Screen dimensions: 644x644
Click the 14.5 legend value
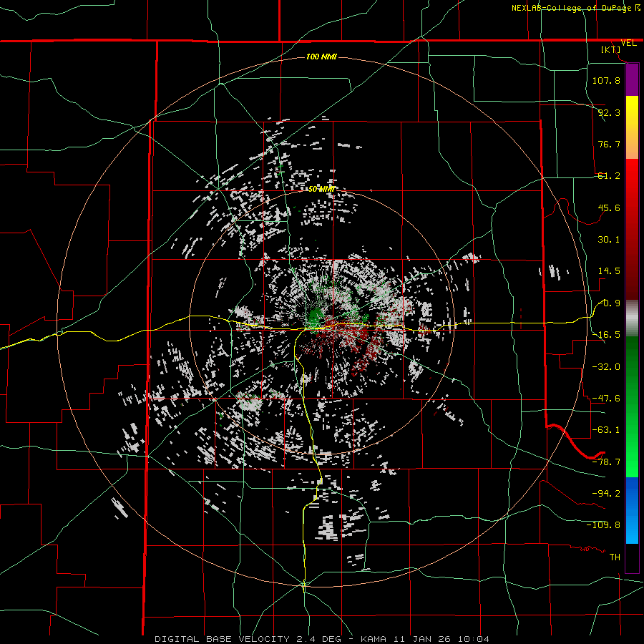[609, 271]
